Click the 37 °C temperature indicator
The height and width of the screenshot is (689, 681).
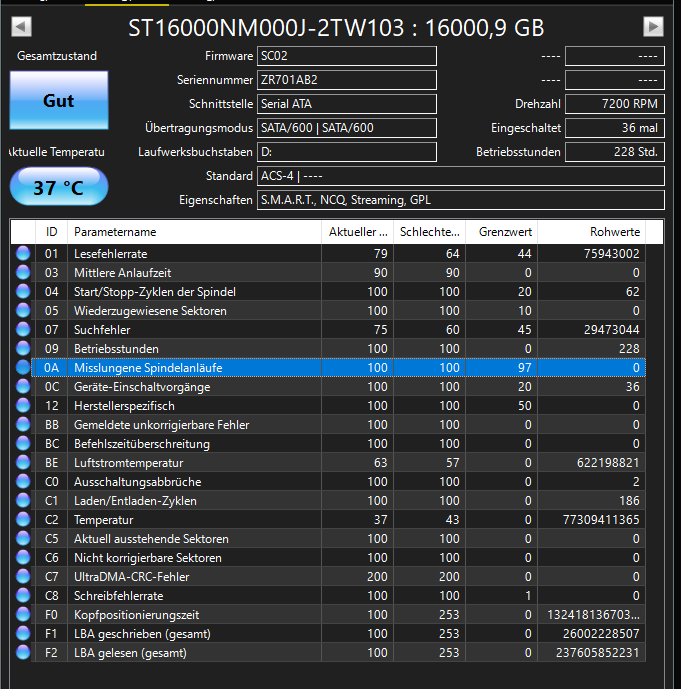tap(59, 187)
